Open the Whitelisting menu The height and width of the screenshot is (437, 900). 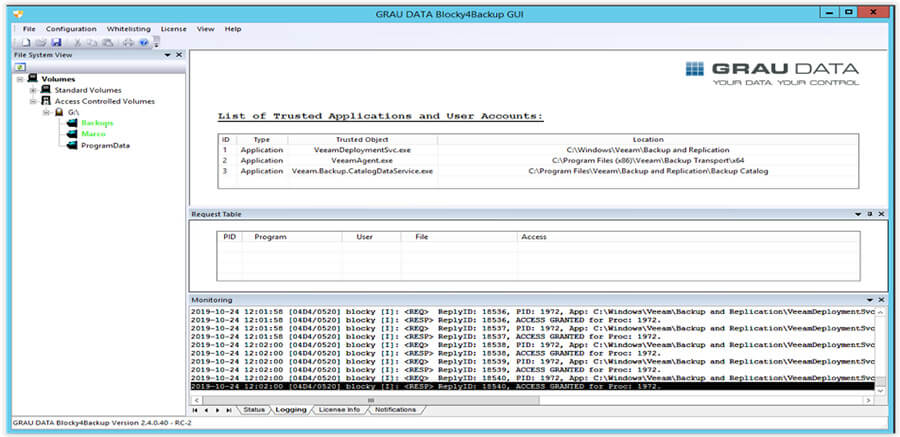[x=129, y=29]
